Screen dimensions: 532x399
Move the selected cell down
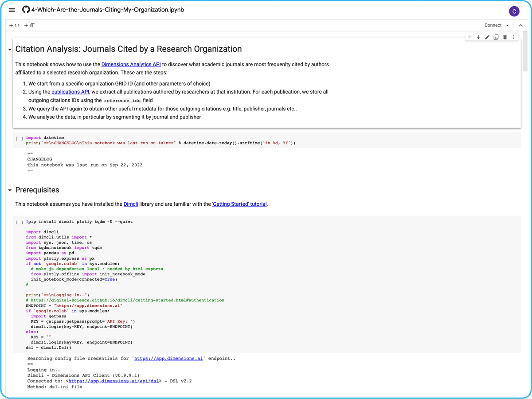(478, 37)
